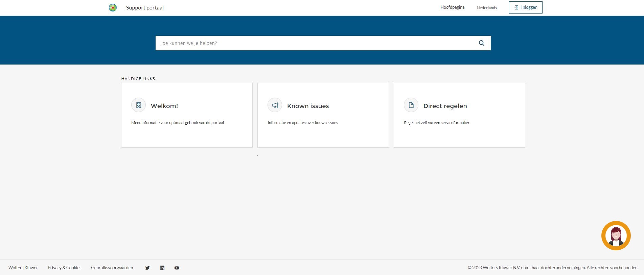Click the Inloggen button
The height and width of the screenshot is (275, 644).
pos(526,7)
